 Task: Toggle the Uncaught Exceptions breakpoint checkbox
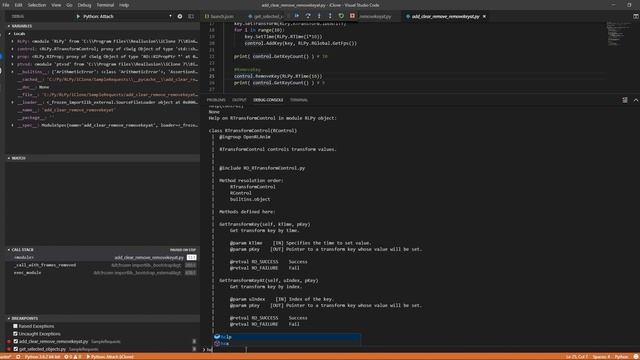tap(16, 334)
